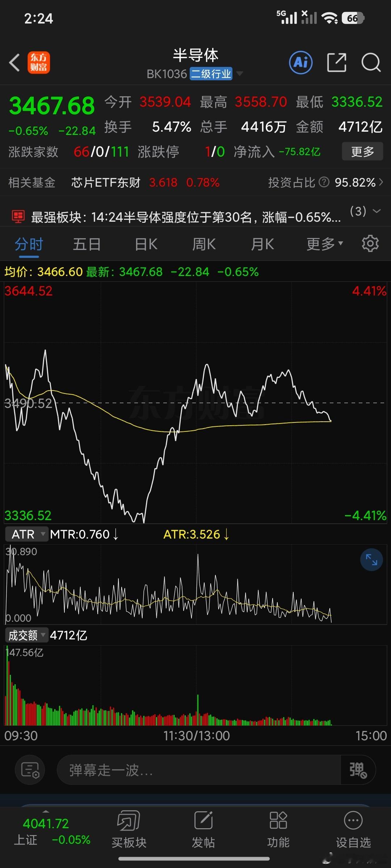This screenshot has height=868, width=391.
Task: Tap the price 3467.68
Action: coord(52,106)
